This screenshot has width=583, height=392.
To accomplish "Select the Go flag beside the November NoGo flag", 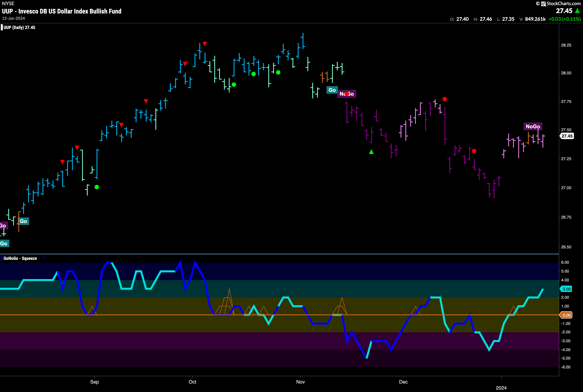I will (x=332, y=90).
